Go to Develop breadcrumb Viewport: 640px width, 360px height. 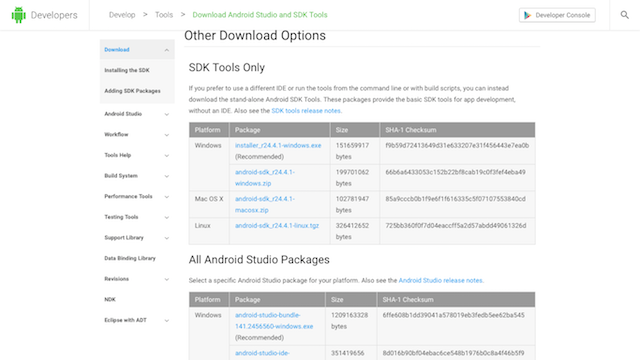tap(122, 15)
